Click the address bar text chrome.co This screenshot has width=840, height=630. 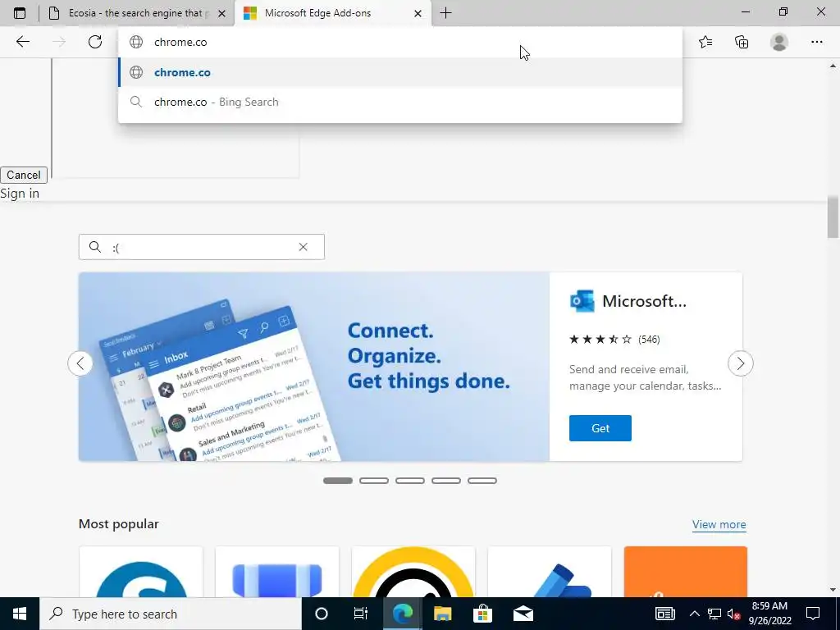[180, 42]
